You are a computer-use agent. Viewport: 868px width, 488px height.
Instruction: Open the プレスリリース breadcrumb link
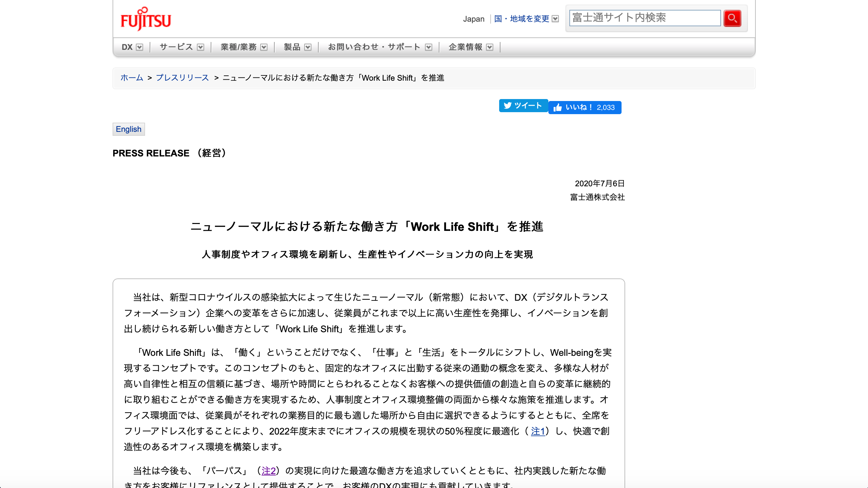[x=182, y=78]
